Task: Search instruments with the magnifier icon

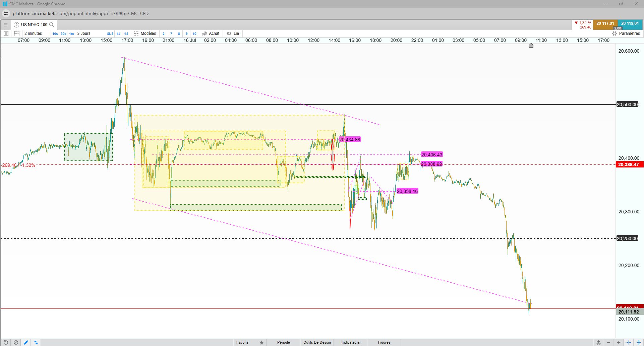Action: [52, 25]
